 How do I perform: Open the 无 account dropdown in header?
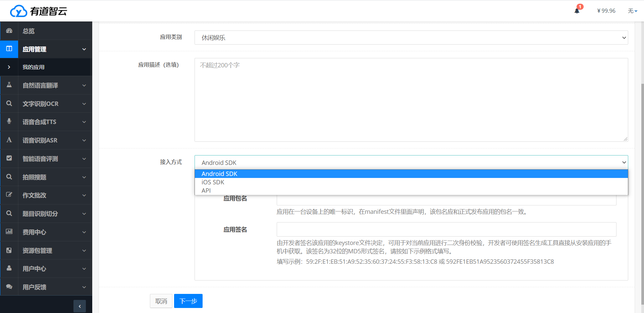tap(632, 11)
